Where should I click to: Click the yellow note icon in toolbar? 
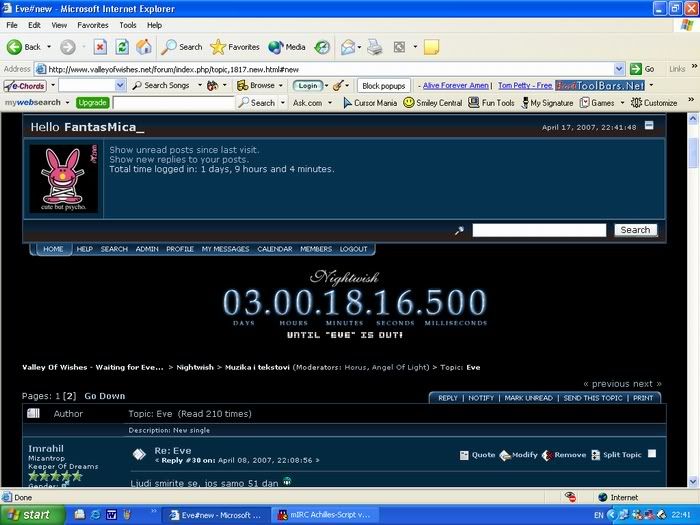431,47
